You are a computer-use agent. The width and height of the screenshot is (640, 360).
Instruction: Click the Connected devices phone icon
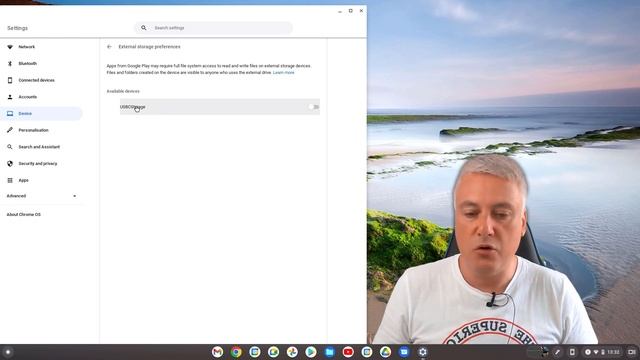[x=10, y=80]
